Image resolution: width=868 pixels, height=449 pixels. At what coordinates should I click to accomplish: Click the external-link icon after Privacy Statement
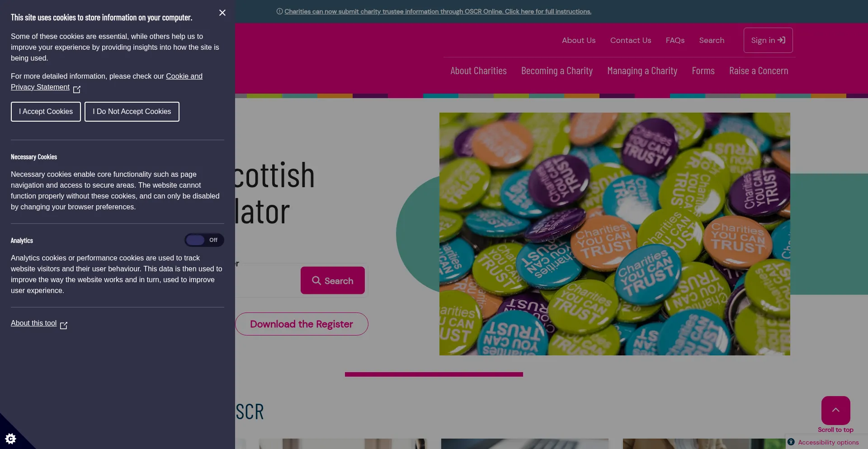click(x=77, y=89)
